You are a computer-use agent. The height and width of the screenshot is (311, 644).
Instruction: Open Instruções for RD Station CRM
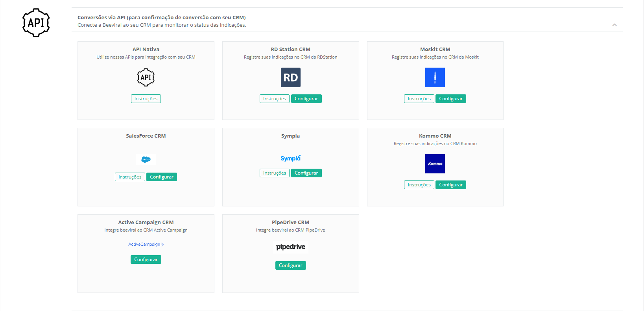pos(275,99)
